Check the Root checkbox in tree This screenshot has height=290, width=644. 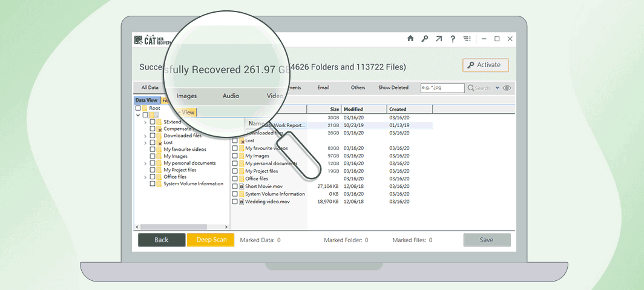(x=138, y=108)
